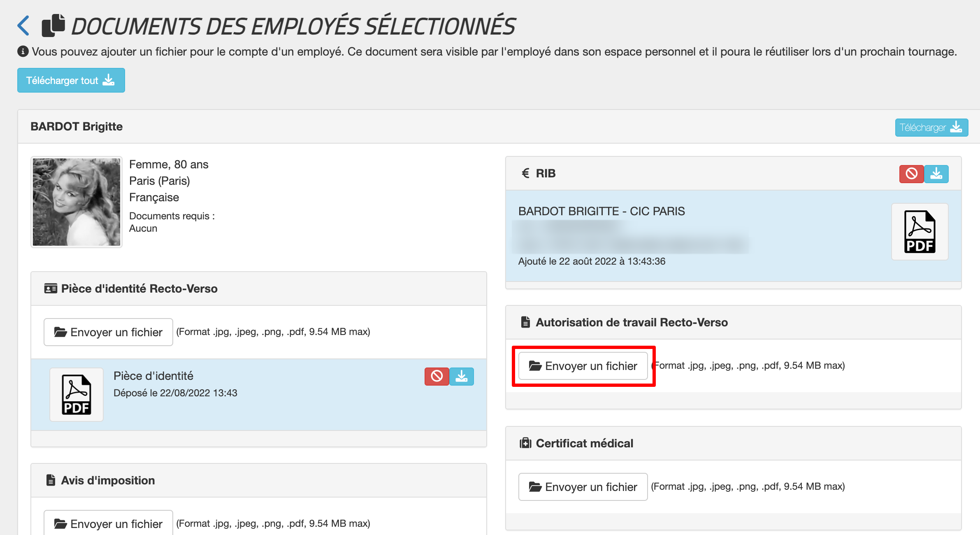
Task: Delete the Pièce d'identité document
Action: [x=437, y=376]
